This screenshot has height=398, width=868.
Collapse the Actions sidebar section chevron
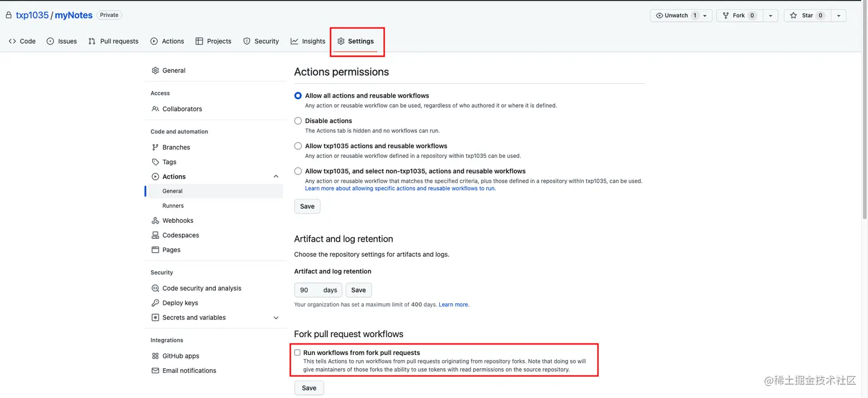[276, 177]
